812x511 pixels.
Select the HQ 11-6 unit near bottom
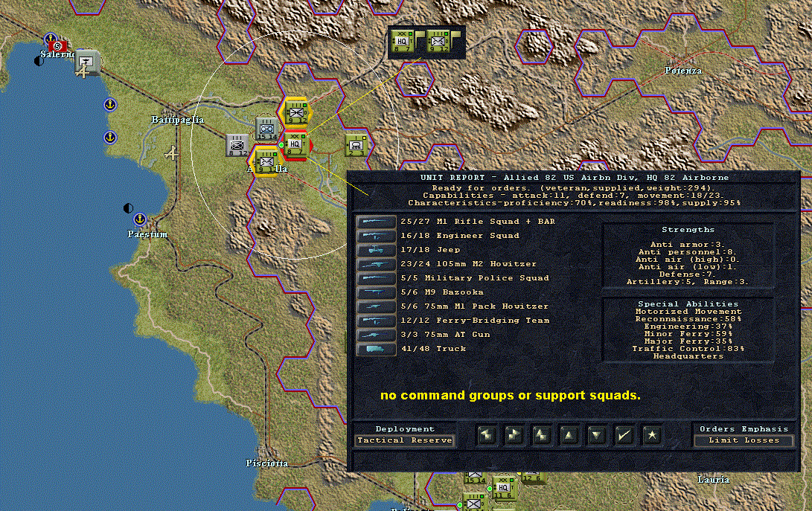(x=503, y=488)
